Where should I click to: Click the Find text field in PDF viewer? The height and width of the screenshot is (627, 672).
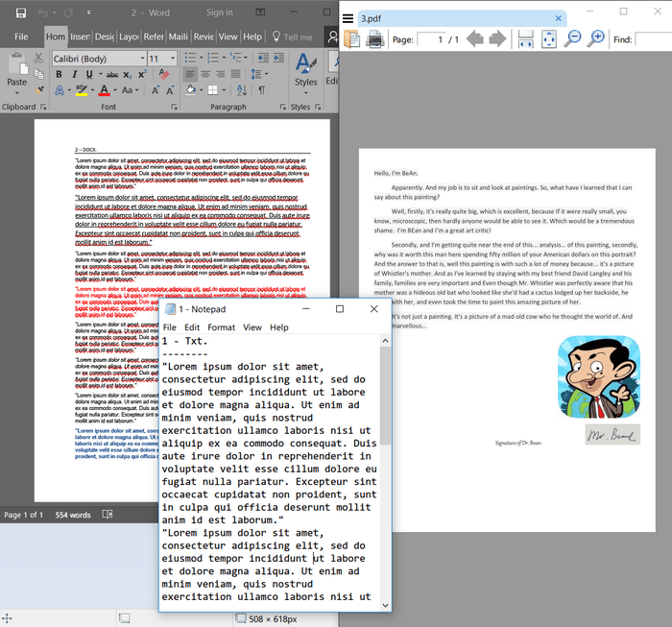click(653, 39)
